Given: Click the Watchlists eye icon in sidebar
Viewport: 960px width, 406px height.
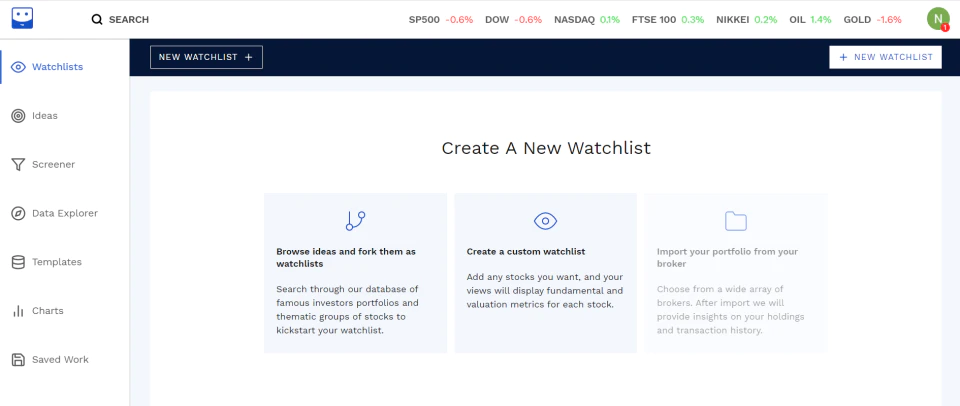Looking at the screenshot, I should [18, 67].
